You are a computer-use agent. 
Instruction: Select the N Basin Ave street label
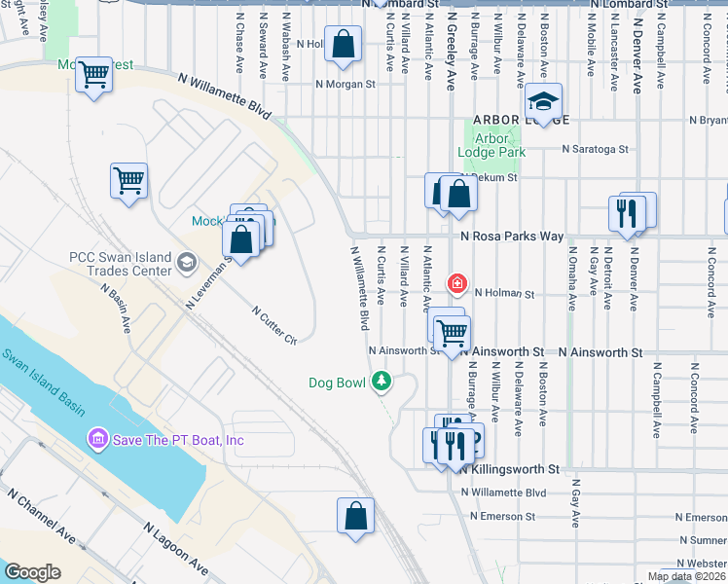117,309
